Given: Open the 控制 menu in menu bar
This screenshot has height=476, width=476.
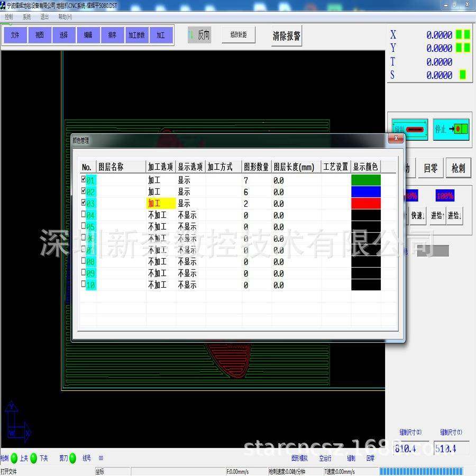Looking at the screenshot, I should (x=9, y=17).
